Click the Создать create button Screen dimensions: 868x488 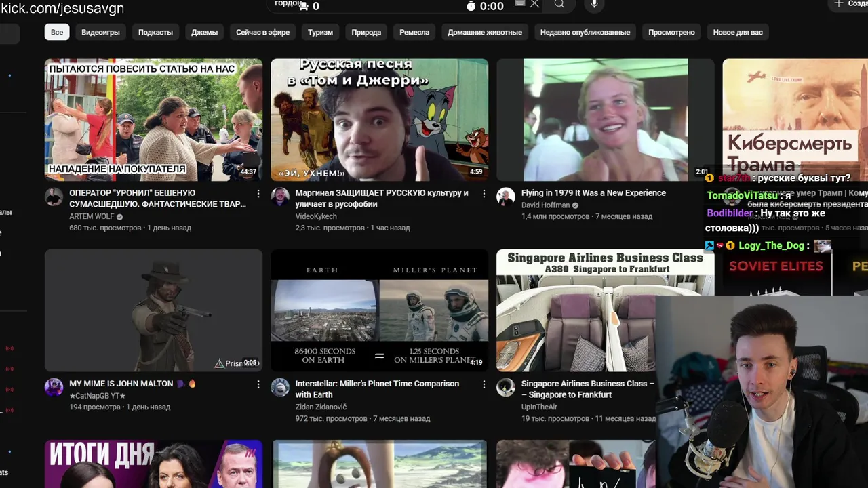[848, 4]
